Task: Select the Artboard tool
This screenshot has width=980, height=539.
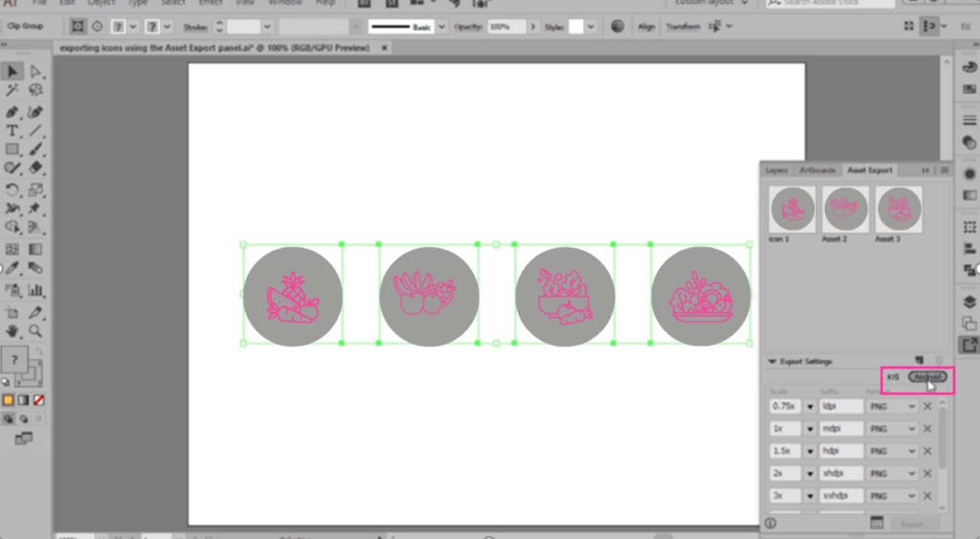Action: click(x=11, y=312)
